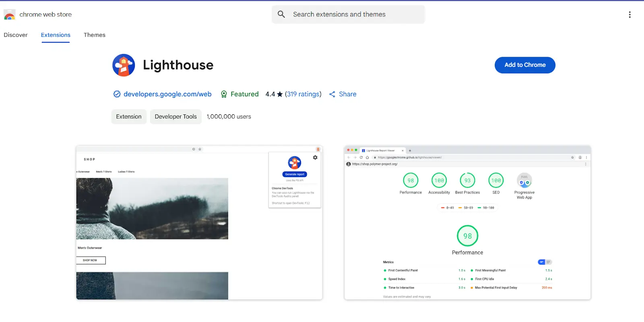Click the '1,000,000 users' text
The height and width of the screenshot is (322, 644).
click(229, 116)
